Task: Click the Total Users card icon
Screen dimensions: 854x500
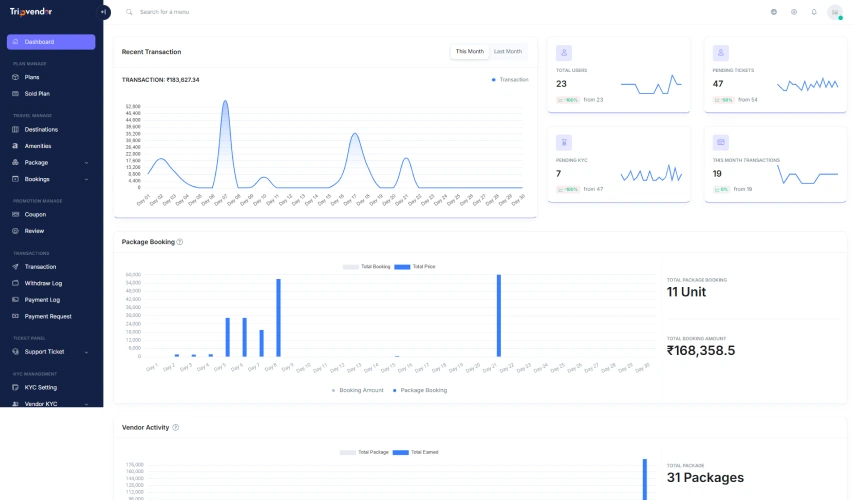Action: pos(564,53)
